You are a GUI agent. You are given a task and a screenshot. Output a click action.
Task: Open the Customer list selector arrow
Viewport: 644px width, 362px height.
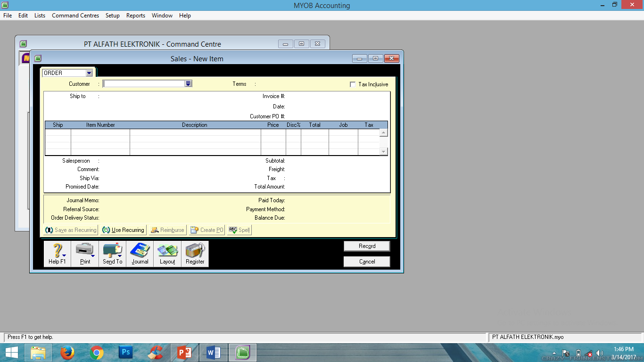(x=188, y=83)
